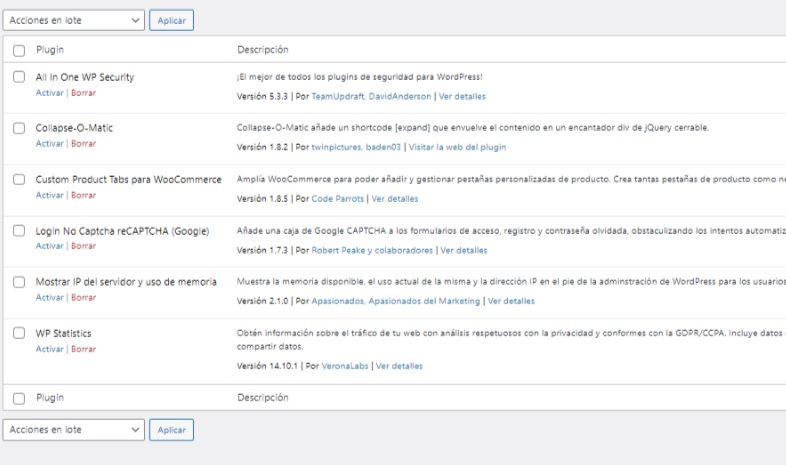Image resolution: width=786 pixels, height=465 pixels.
Task: Open the VeronaLabs author link
Action: click(x=339, y=366)
